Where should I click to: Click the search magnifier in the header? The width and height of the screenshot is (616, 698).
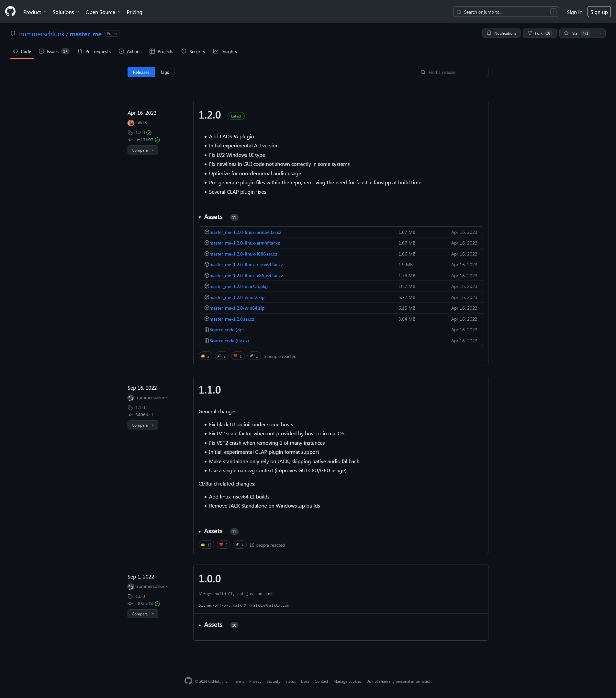(x=459, y=12)
